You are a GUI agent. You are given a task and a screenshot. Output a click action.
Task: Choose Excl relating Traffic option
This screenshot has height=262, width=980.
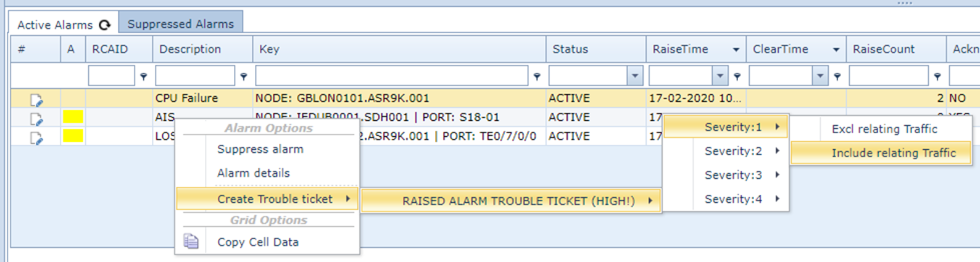point(884,129)
